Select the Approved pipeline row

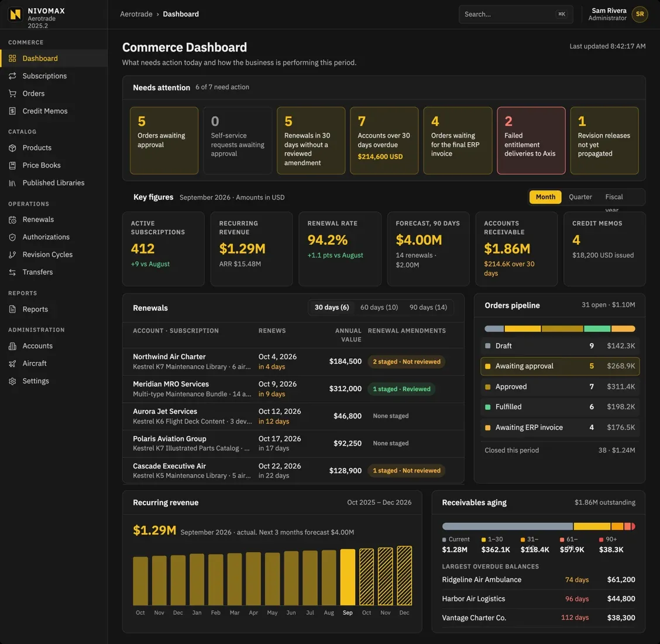click(560, 386)
